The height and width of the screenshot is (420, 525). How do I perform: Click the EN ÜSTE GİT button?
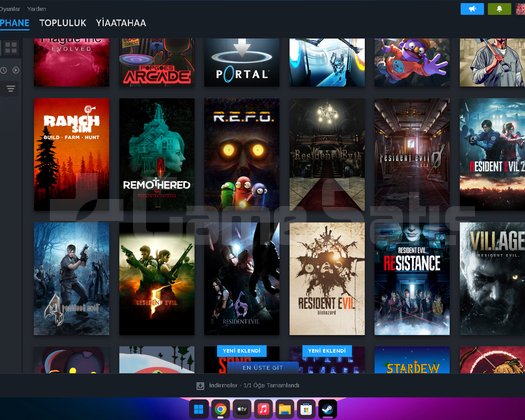263,367
